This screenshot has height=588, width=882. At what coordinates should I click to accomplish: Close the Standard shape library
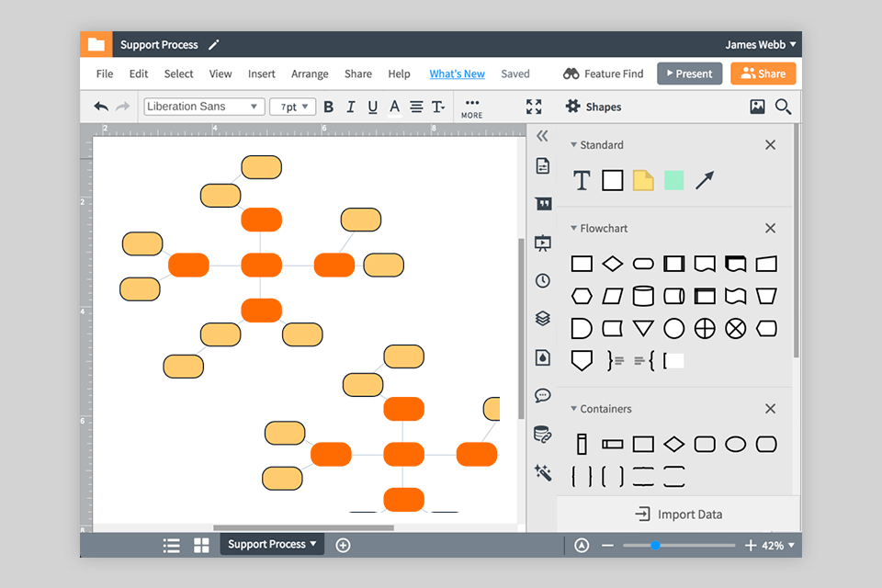click(770, 144)
